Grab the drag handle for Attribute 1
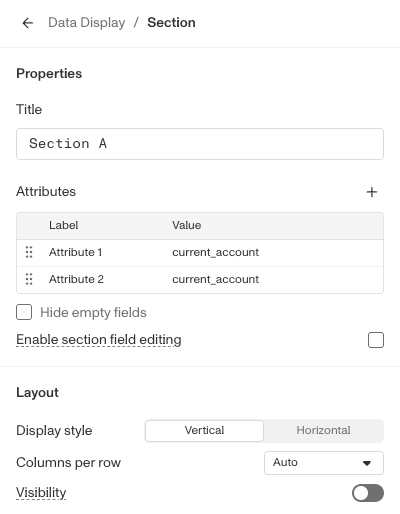 pos(29,252)
